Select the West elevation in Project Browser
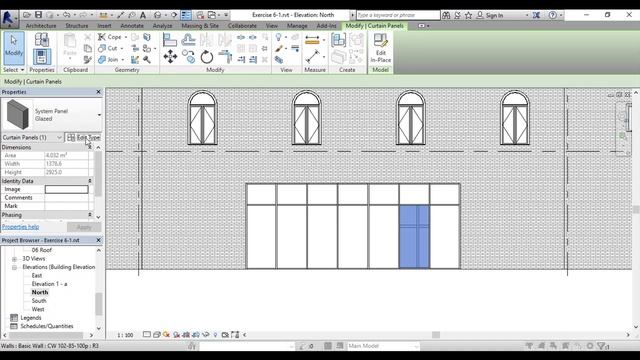 click(x=38, y=309)
